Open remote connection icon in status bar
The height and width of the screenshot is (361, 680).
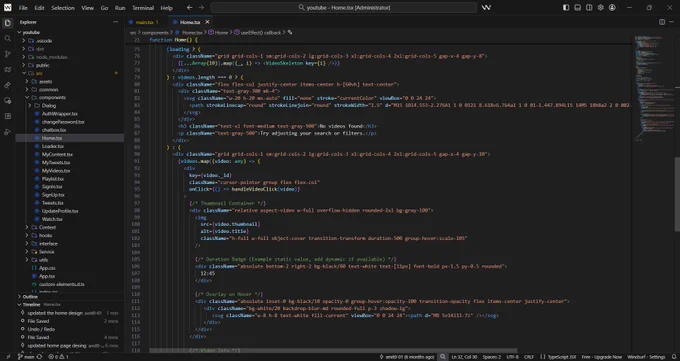pos(8,357)
